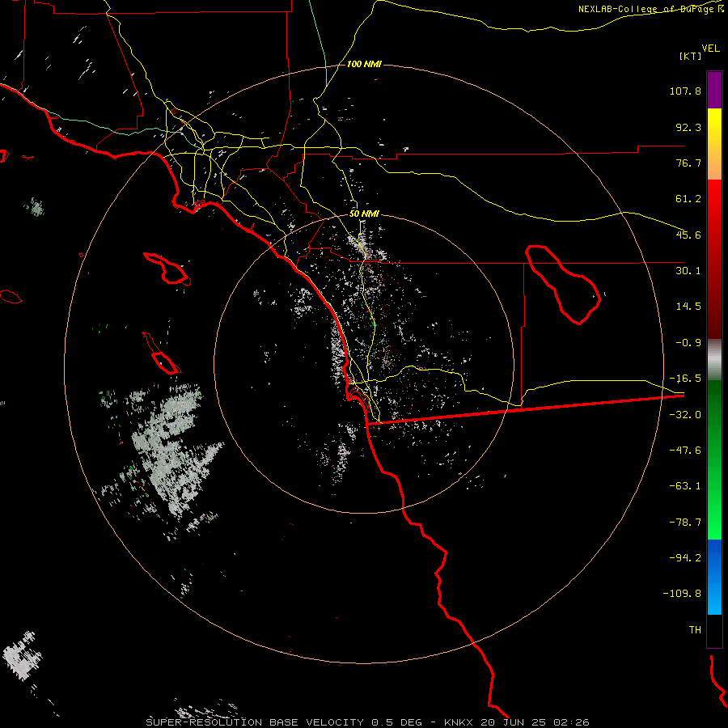
Task: Select the 92.3 scale value
Action: coord(688,127)
